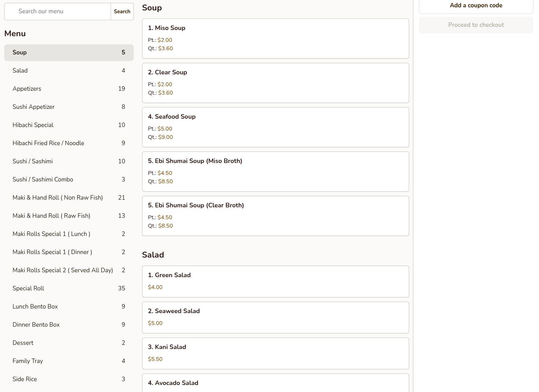Click Proceed to checkout
Viewport: 539px width, 392px height.
tap(476, 25)
